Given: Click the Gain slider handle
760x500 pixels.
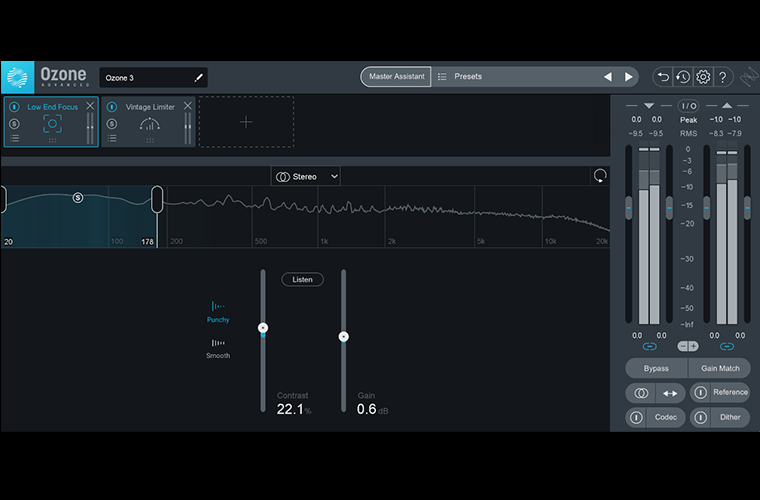Looking at the screenshot, I should pos(344,337).
